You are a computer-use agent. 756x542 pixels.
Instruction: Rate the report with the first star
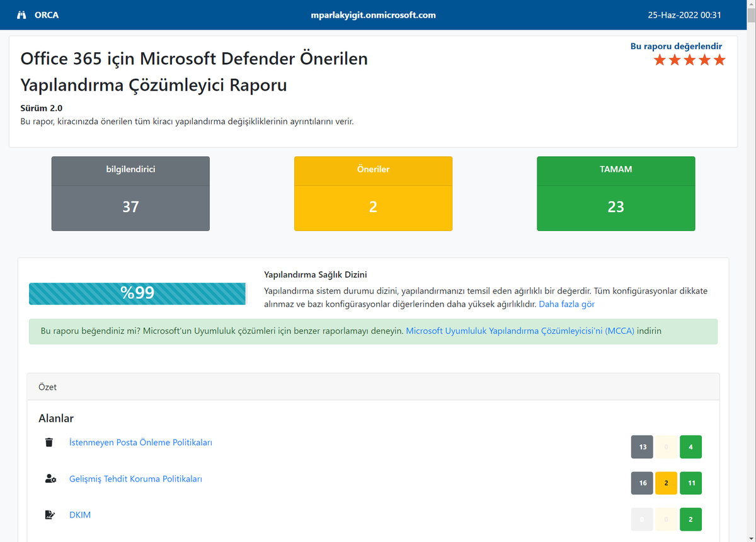[660, 60]
